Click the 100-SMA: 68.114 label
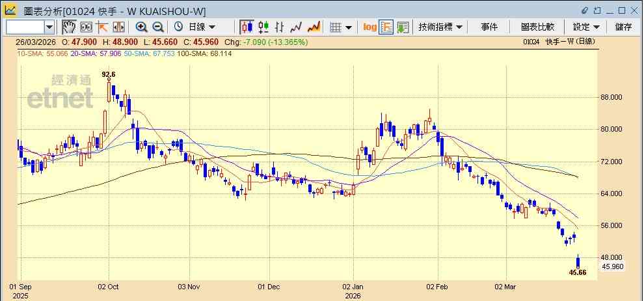Viewport: 644px width, 301px height. click(x=204, y=53)
